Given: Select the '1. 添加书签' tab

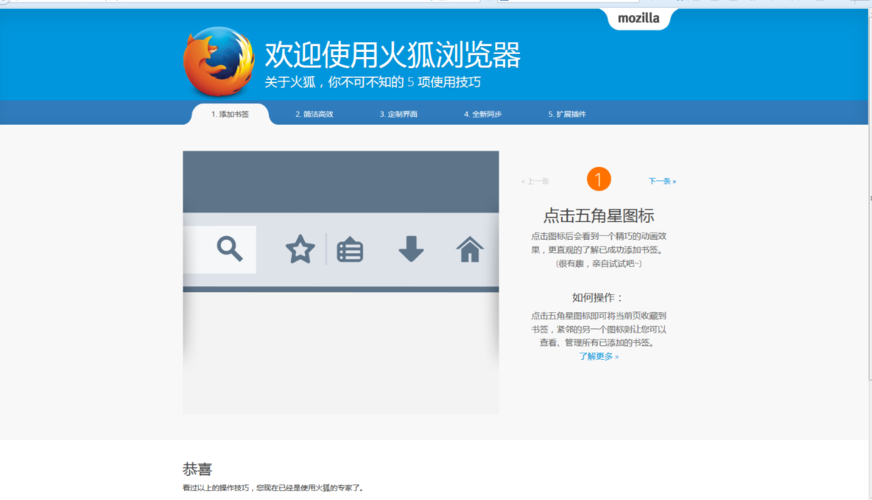Looking at the screenshot, I should pos(230,114).
